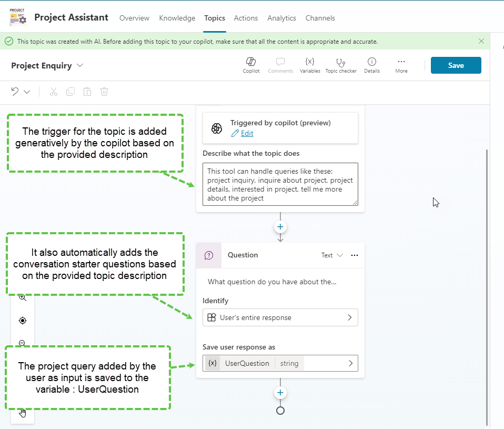This screenshot has height=429, width=504.
Task: Switch to the Analytics tab
Action: pos(281,18)
